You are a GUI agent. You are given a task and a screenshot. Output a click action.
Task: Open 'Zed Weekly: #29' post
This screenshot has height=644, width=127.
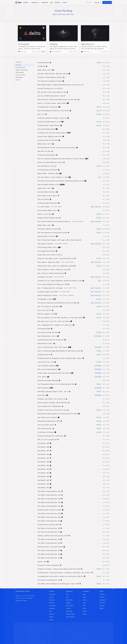43,443
